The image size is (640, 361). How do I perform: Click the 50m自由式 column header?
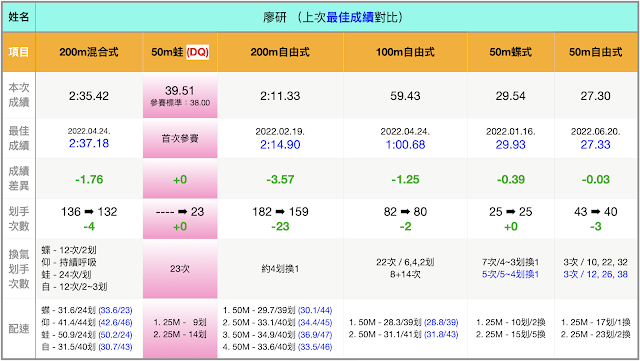coord(596,52)
